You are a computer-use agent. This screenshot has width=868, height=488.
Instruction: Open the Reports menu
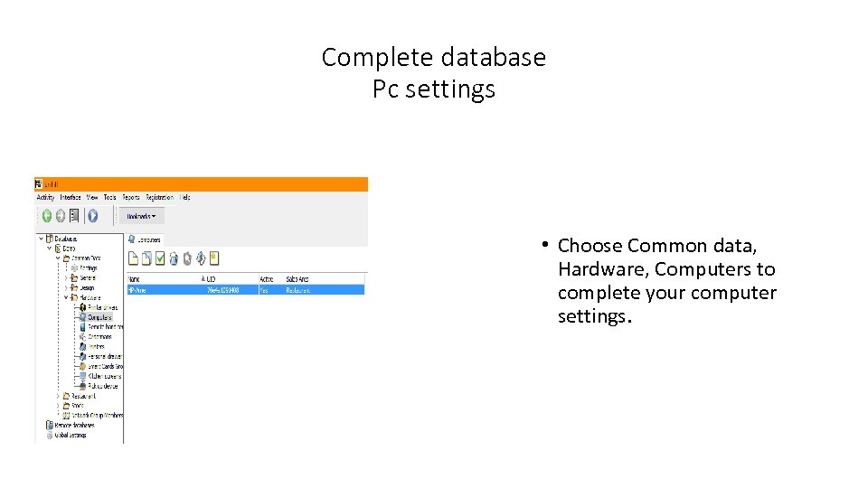click(131, 197)
